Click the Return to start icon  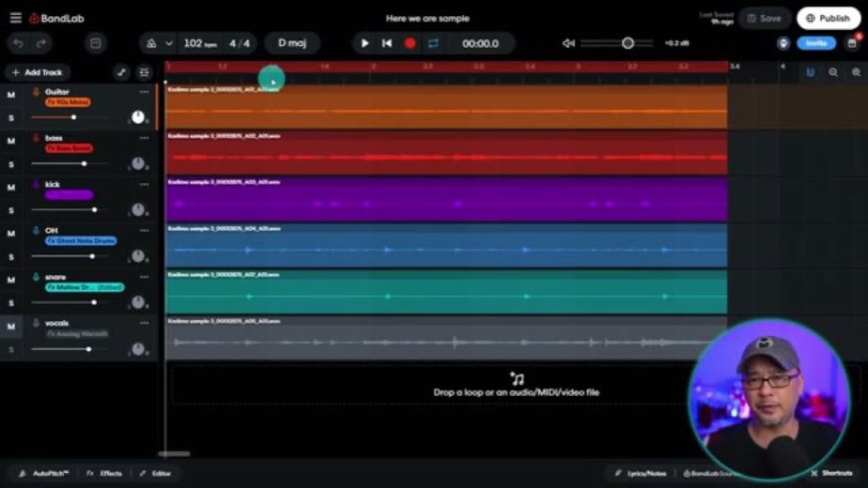point(387,43)
